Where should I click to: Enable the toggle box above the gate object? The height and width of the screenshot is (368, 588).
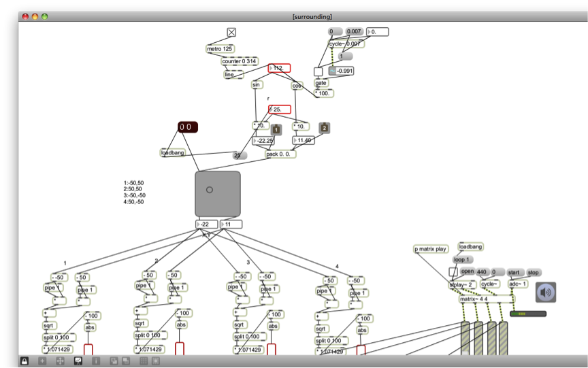318,71
